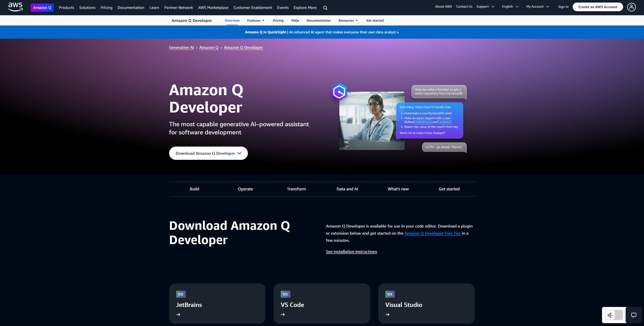Image resolution: width=644 pixels, height=326 pixels.
Task: Open the user account profile icon
Action: click(x=631, y=7)
